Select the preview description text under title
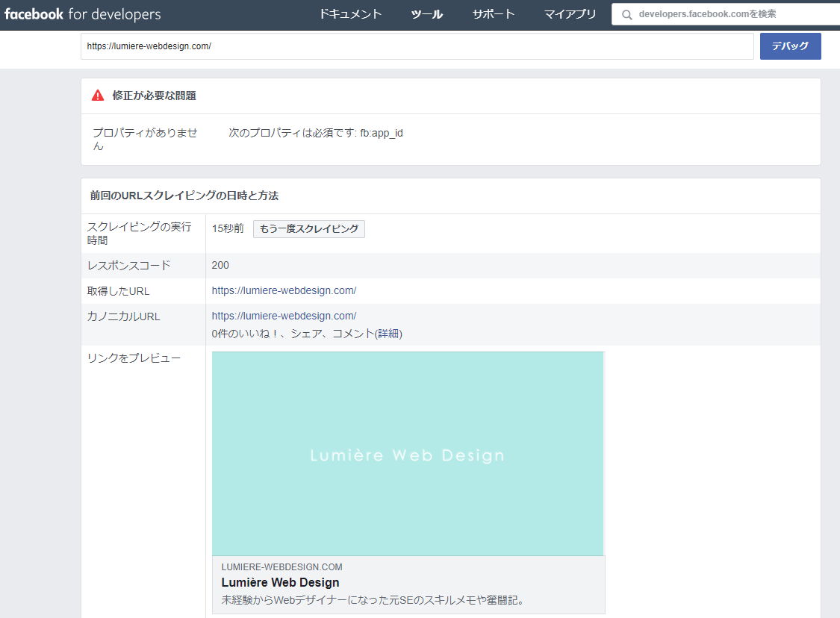The image size is (840, 618). 373,600
